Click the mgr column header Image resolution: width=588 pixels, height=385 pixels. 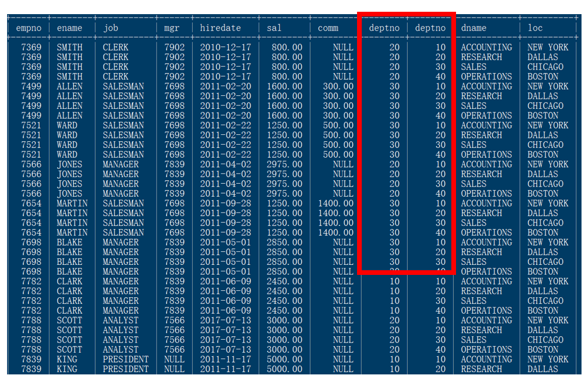tap(172, 28)
